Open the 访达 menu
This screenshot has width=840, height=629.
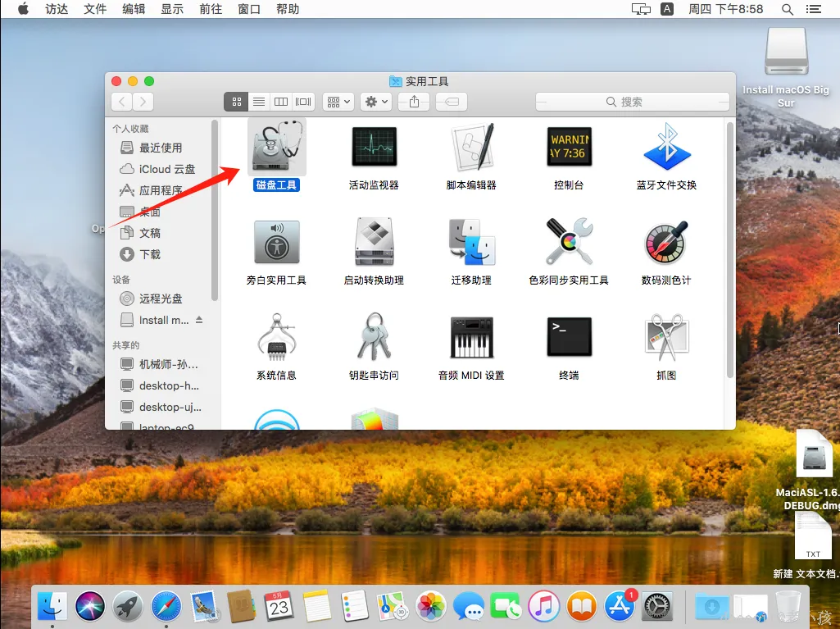tap(57, 9)
